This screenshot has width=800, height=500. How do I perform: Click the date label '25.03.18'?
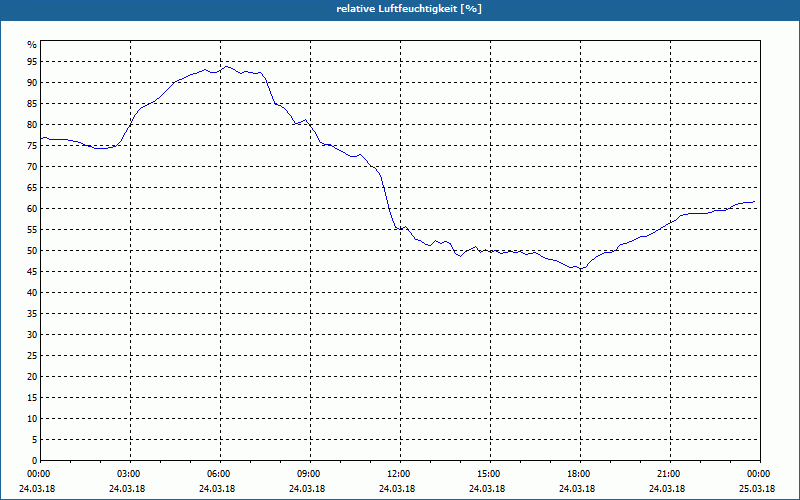[757, 488]
